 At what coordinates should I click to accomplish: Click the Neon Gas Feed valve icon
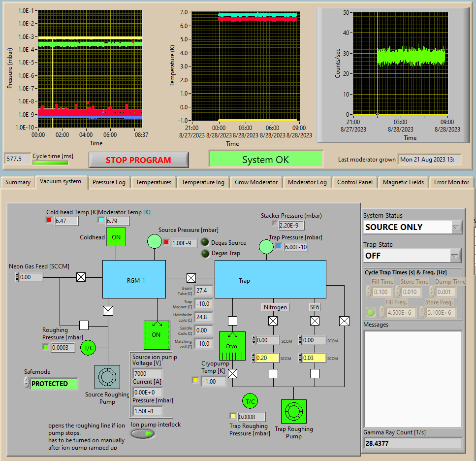coord(81,278)
